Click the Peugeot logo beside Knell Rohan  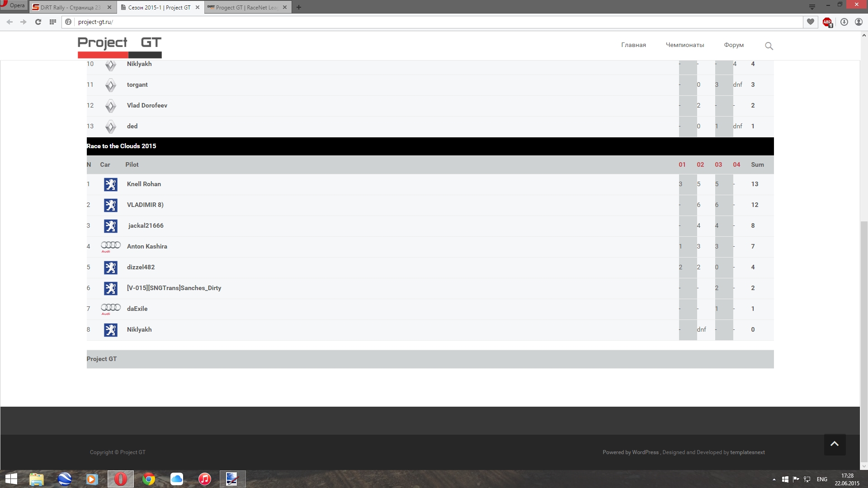(110, 184)
